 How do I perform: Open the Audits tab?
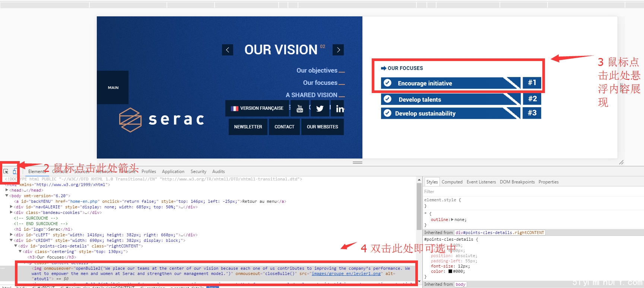pyautogui.click(x=219, y=172)
